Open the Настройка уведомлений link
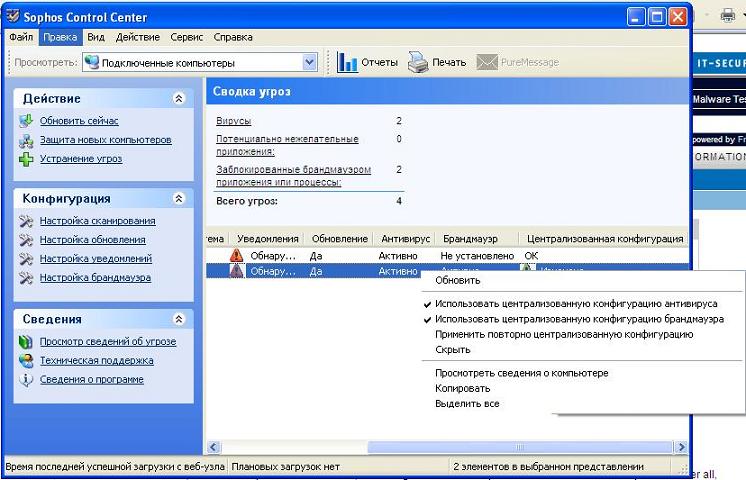This screenshot has width=746, height=480. coord(96,258)
